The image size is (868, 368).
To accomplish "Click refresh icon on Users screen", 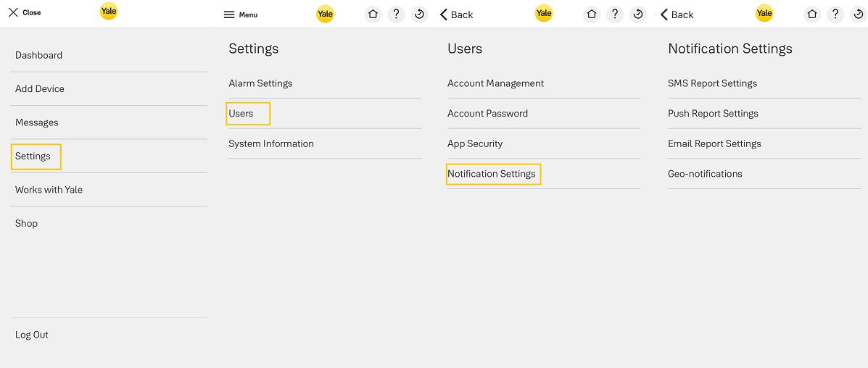I will [x=638, y=14].
